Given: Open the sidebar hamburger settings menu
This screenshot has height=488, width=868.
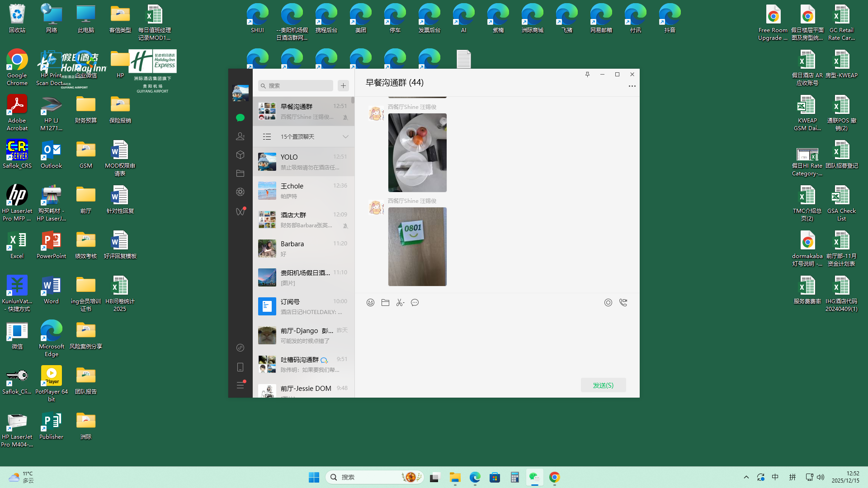Looking at the screenshot, I should point(240,385).
